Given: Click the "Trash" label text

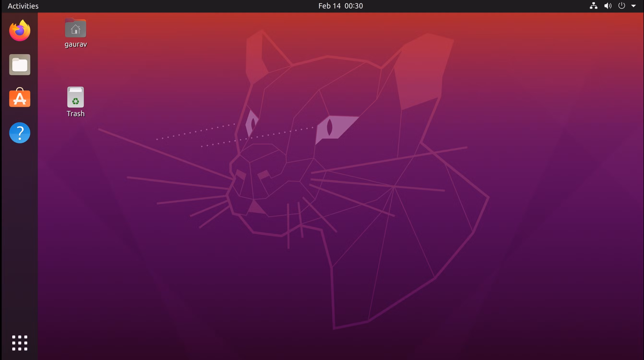Looking at the screenshot, I should click(x=76, y=114).
